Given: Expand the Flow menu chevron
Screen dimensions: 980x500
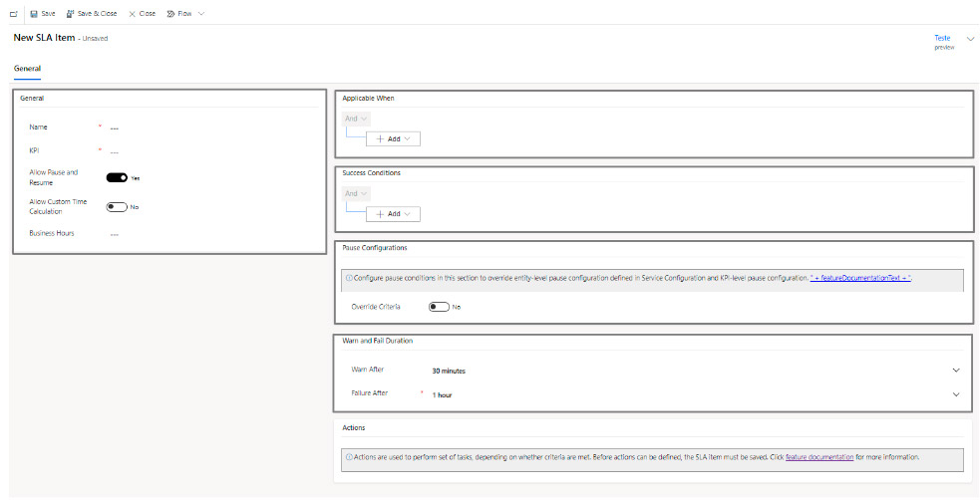Looking at the screenshot, I should (x=201, y=14).
